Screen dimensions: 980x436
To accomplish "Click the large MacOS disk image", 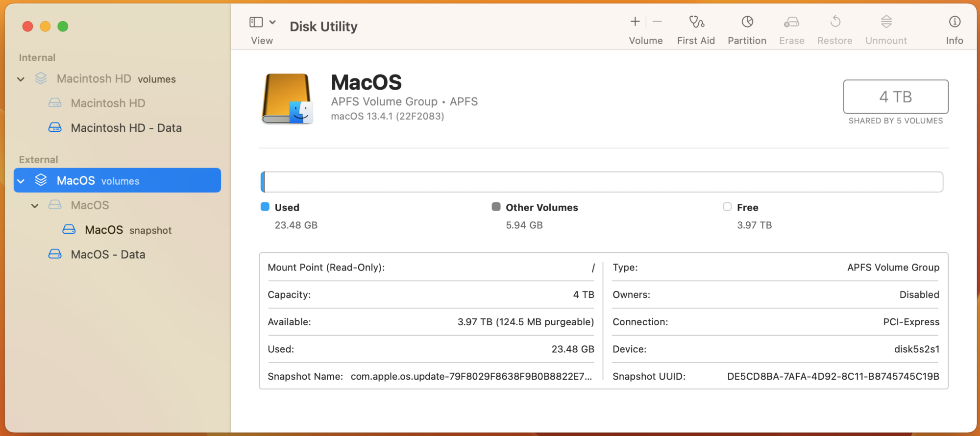I will pyautogui.click(x=288, y=98).
